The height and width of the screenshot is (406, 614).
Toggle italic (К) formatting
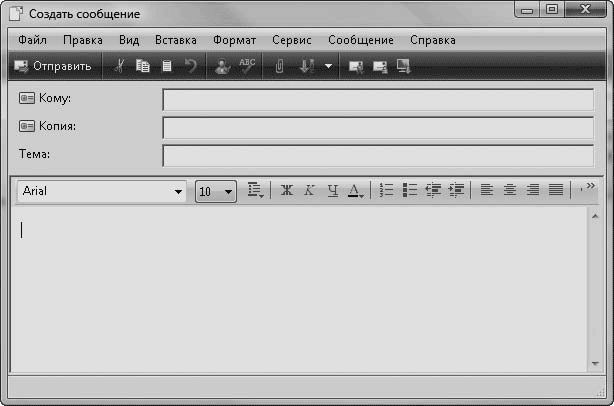point(309,190)
